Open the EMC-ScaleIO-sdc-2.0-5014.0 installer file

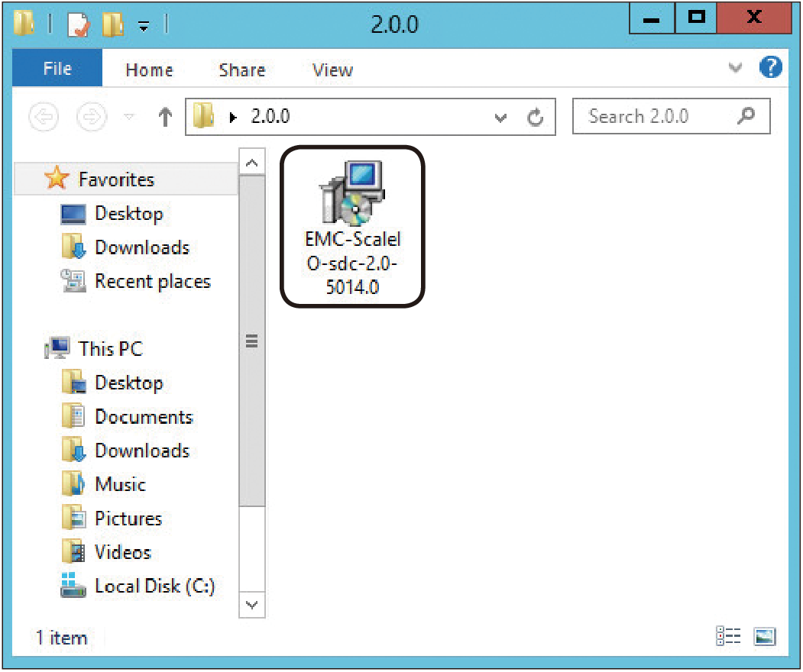tap(352, 227)
